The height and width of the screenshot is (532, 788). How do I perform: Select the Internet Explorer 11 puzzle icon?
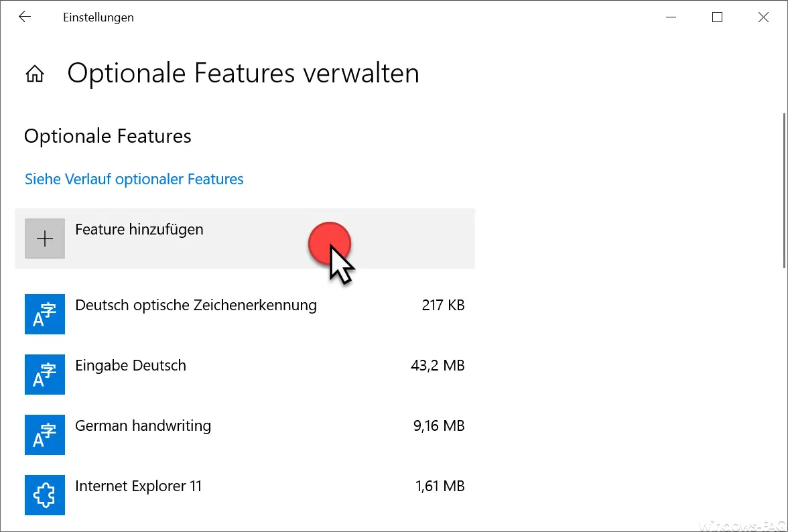(x=45, y=495)
